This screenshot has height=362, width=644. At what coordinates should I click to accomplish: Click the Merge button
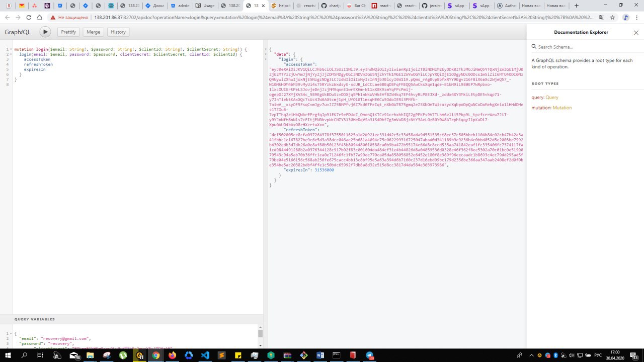coord(94,32)
